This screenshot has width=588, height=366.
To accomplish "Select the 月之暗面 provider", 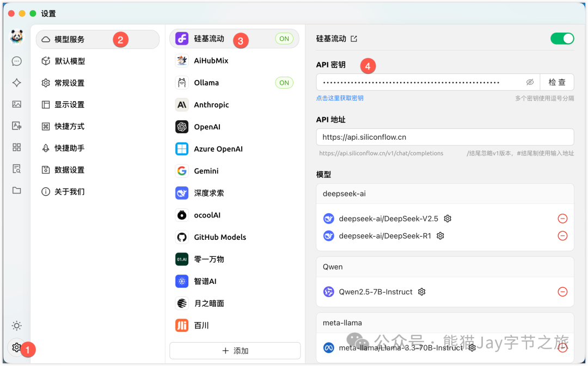I will coord(234,303).
